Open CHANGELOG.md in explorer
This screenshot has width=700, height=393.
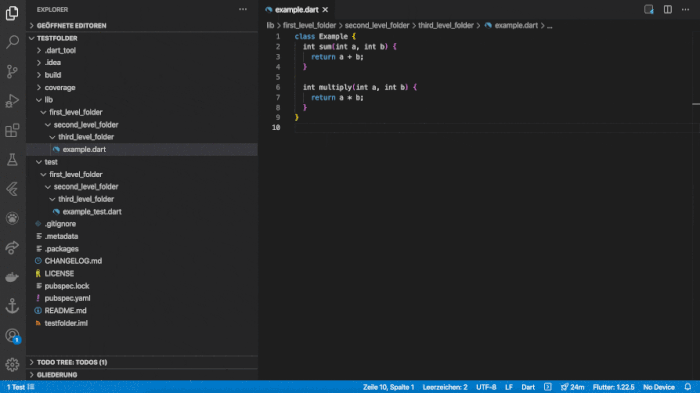coord(142,261)
